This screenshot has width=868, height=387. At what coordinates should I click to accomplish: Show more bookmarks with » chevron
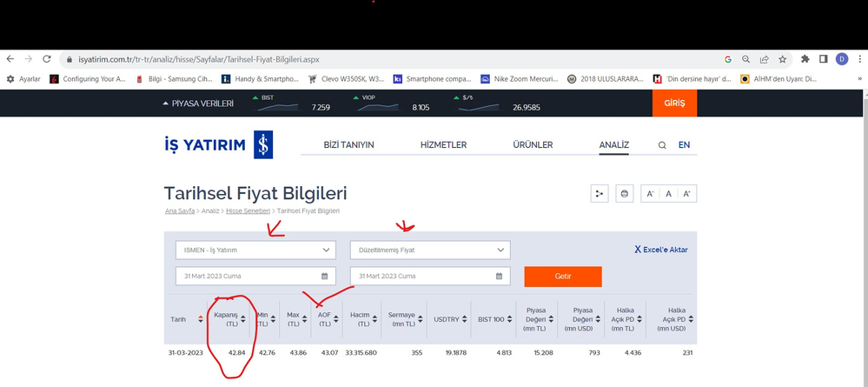point(859,79)
